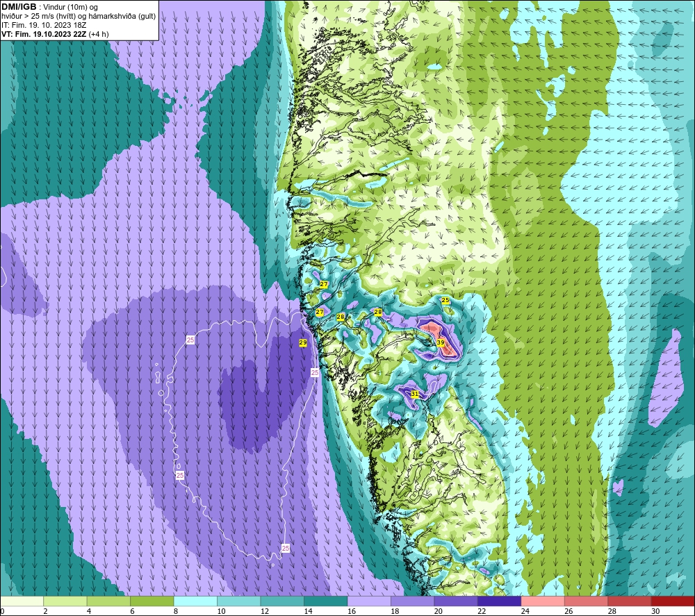695x616 pixels.
Task: Click the dark red legend swatch above 30 m/s
Action: (673, 601)
